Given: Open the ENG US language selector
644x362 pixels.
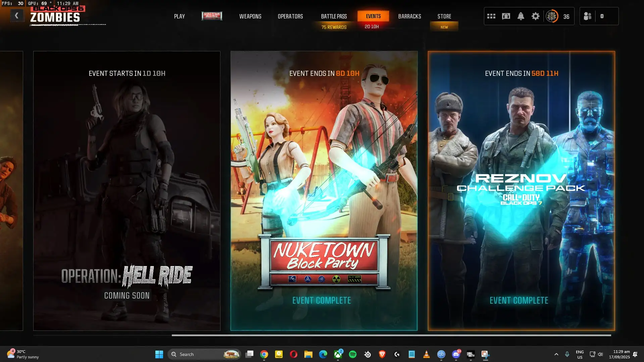Looking at the screenshot, I should pos(580,354).
